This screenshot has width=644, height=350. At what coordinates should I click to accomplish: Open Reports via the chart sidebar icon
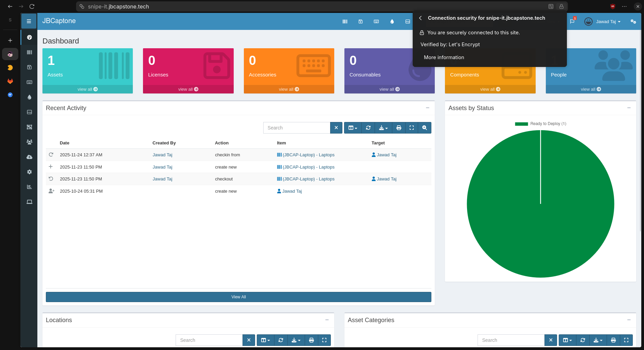click(x=29, y=187)
